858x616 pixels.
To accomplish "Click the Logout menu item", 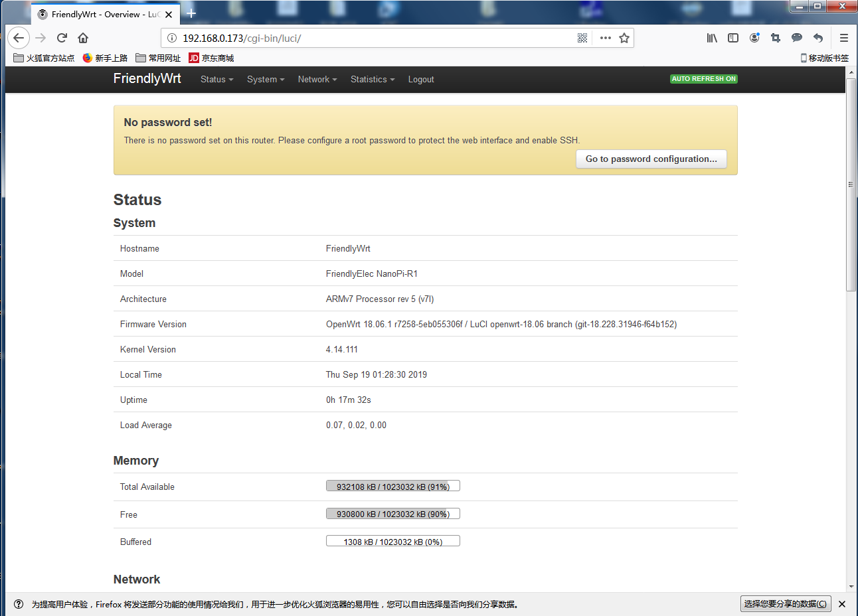I will click(x=421, y=79).
